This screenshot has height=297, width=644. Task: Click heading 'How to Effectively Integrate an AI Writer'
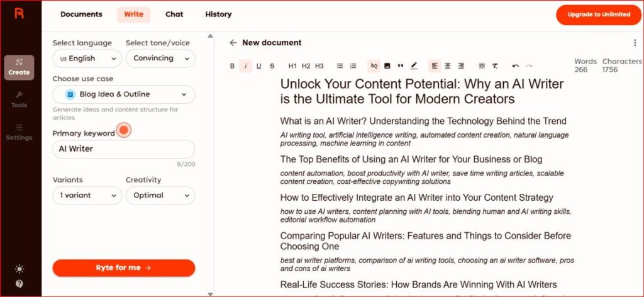416,198
